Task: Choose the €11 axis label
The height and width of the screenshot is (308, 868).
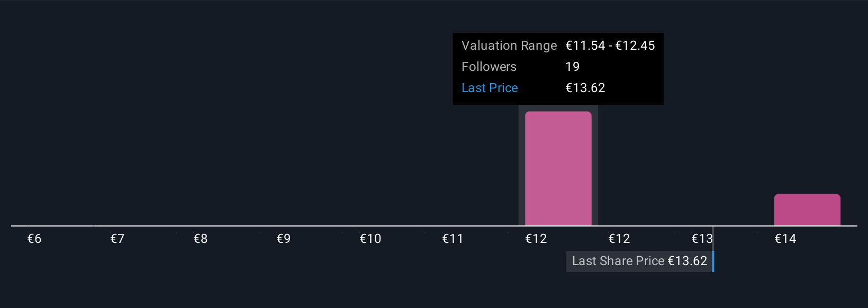Action: 453,239
